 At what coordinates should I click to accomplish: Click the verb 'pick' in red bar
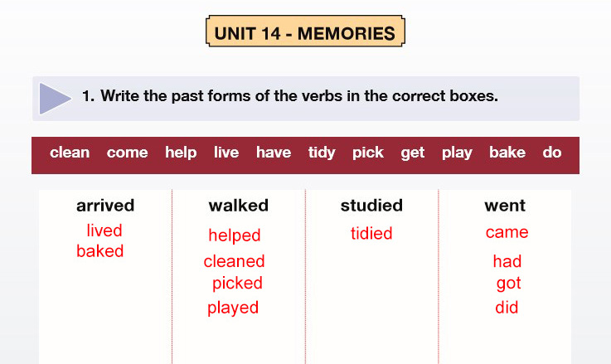tap(368, 153)
